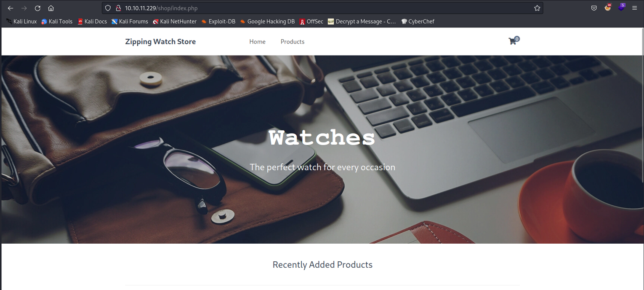Screen dimensions: 644x290
Task: Open the Home navigation link
Action: point(257,41)
